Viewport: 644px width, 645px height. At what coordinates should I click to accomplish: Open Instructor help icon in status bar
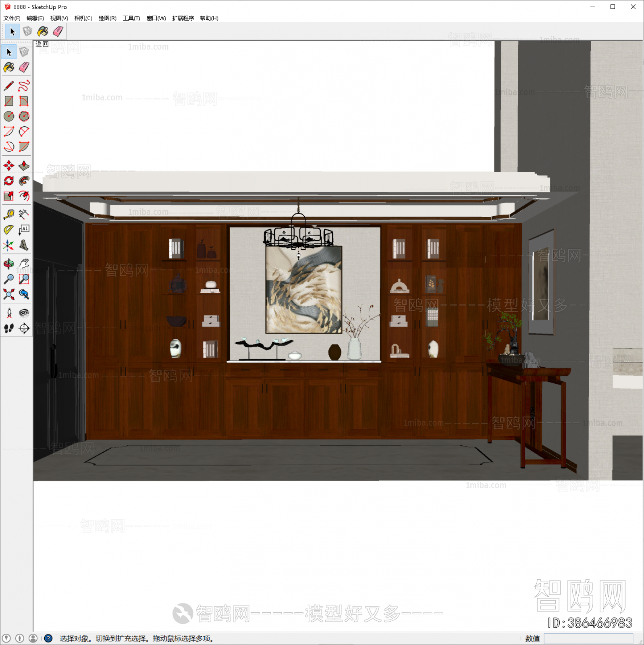(x=48, y=639)
